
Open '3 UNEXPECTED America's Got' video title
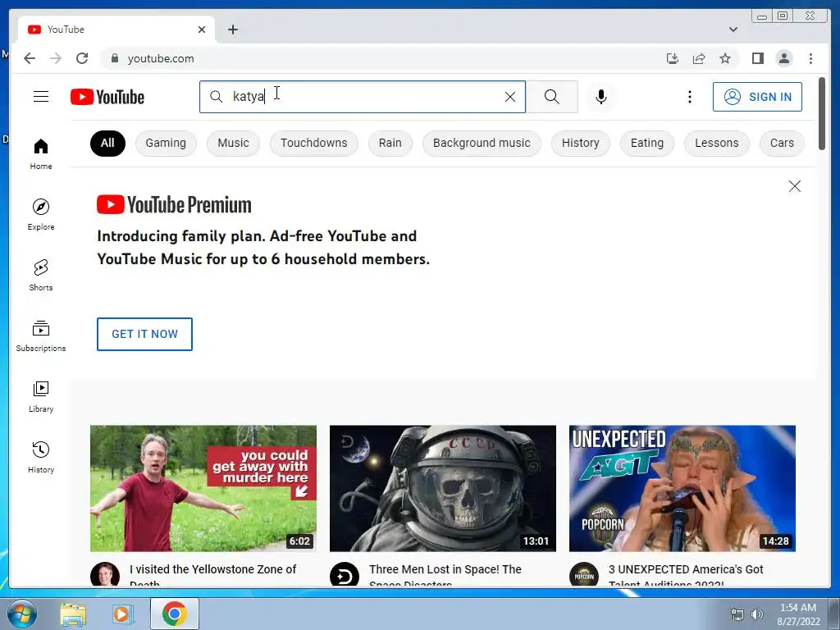(x=686, y=569)
